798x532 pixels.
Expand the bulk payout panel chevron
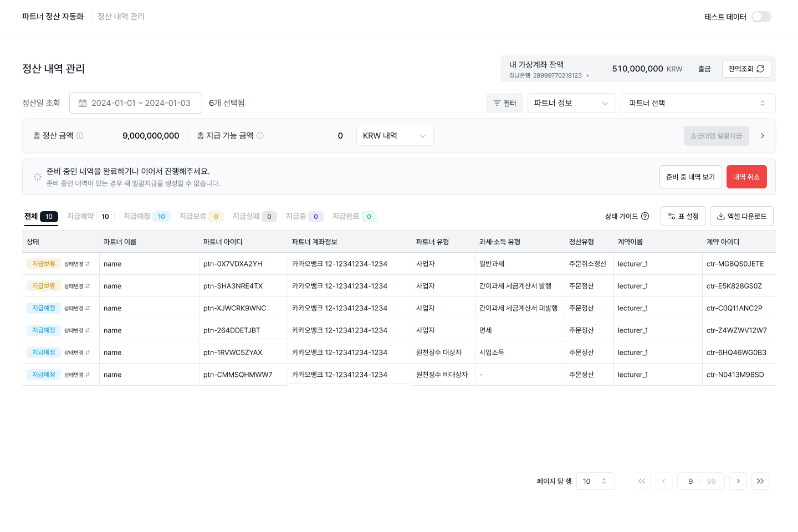(763, 136)
